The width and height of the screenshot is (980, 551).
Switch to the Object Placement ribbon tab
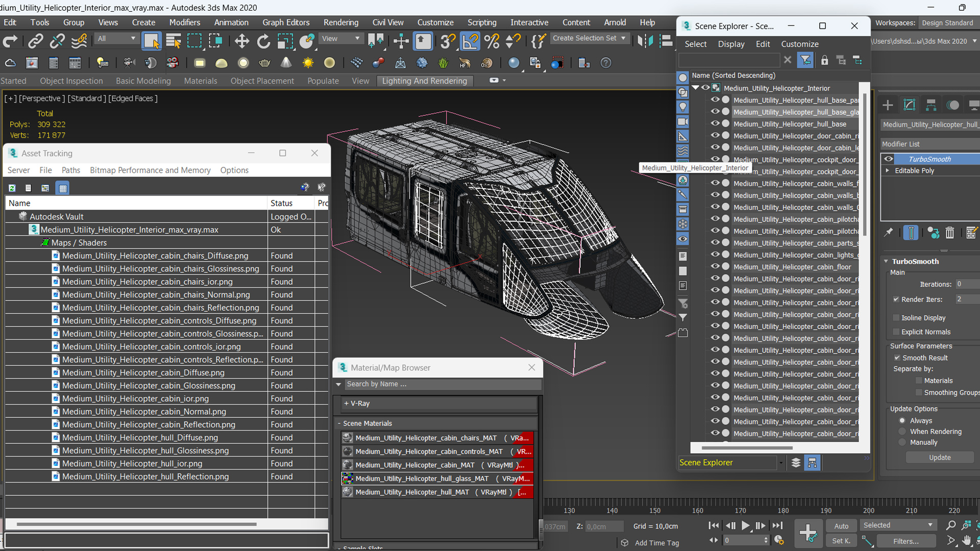coord(262,81)
